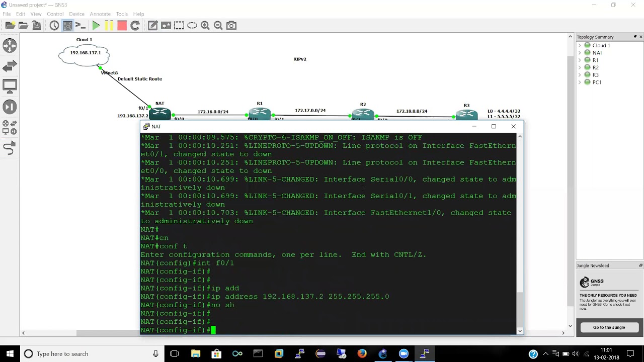The height and width of the screenshot is (362, 644).
Task: Select the Add a note tool
Action: pos(153,25)
